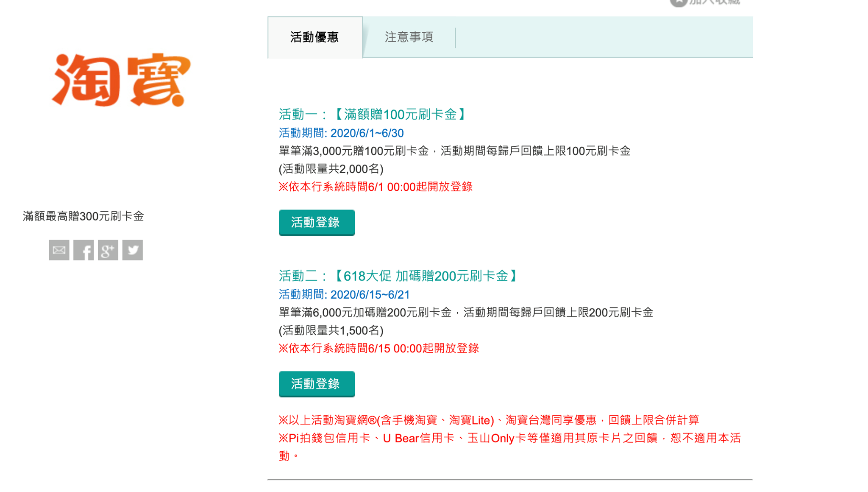Click the 活動期間 2020/6/15~6/21 text

click(344, 295)
